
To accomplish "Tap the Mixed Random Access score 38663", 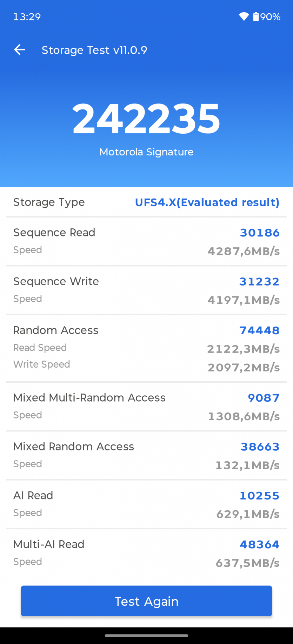I will coord(260,447).
